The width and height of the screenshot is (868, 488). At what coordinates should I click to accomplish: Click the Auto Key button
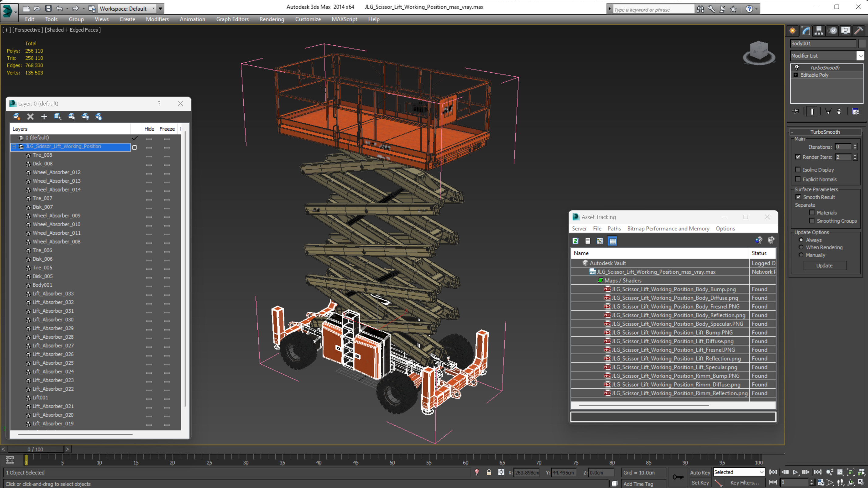pyautogui.click(x=700, y=472)
